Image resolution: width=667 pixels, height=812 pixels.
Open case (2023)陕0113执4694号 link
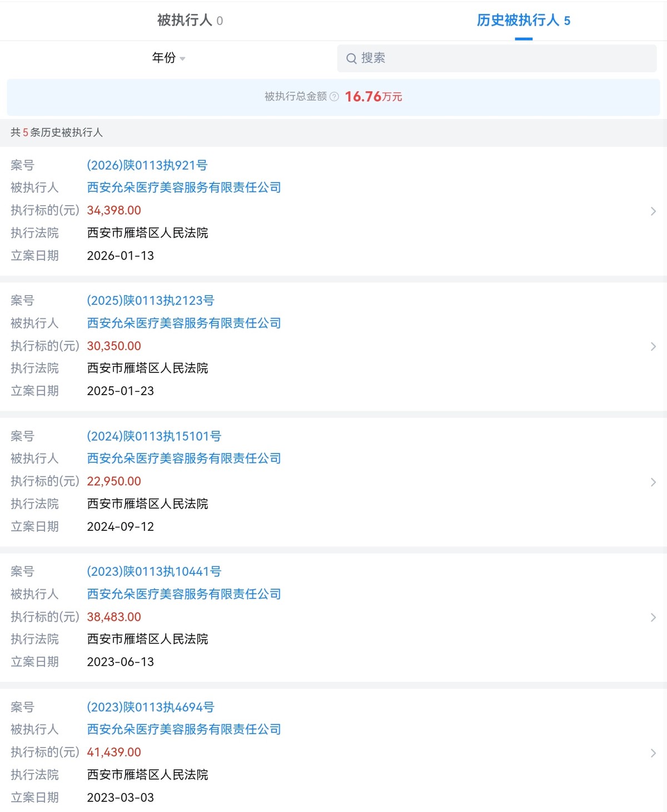[151, 707]
